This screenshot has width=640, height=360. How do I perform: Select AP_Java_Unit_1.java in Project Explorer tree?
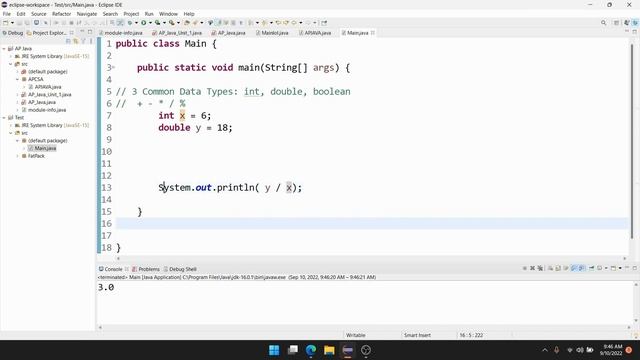(49, 94)
